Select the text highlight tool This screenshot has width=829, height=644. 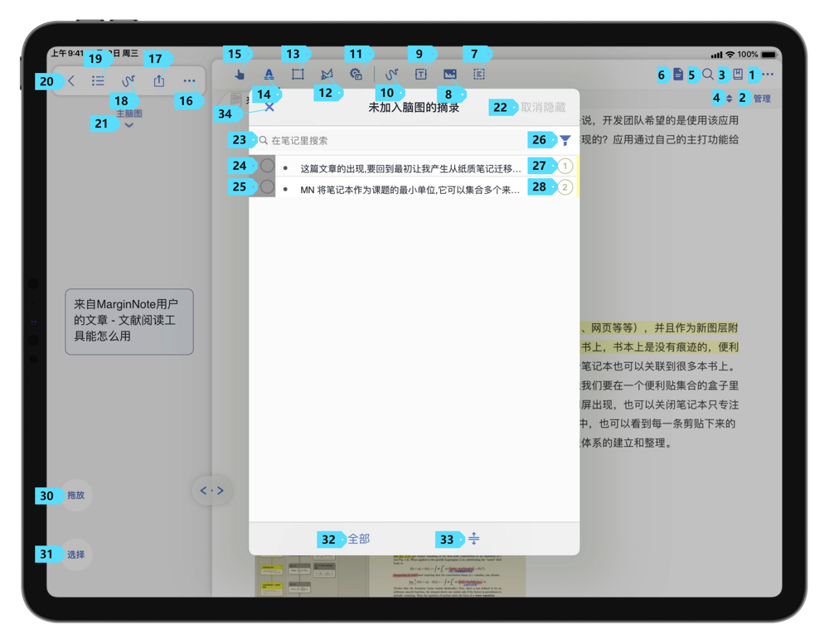(269, 75)
